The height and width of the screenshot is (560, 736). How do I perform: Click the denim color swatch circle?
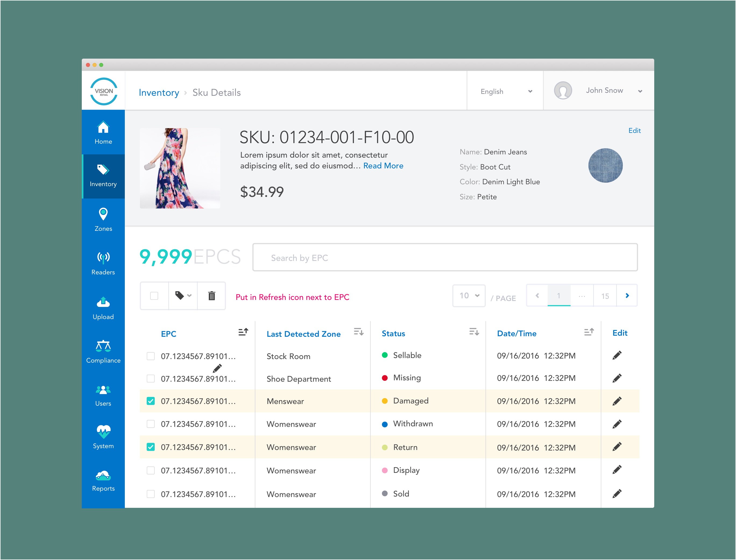[x=605, y=165]
